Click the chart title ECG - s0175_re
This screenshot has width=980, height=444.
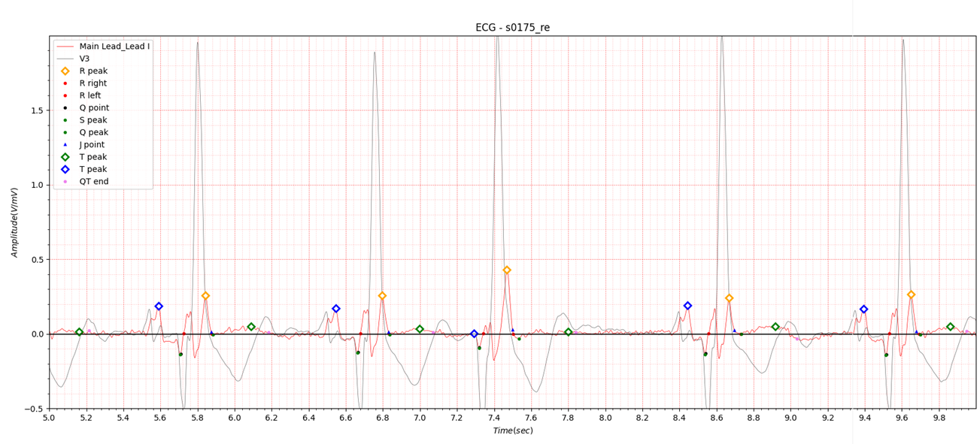click(x=512, y=28)
